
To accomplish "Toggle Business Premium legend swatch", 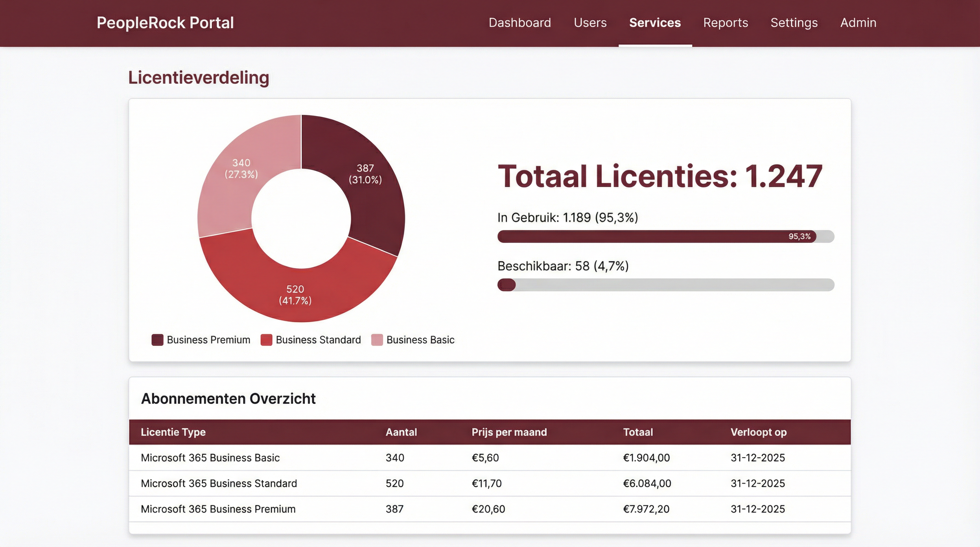I will point(157,340).
